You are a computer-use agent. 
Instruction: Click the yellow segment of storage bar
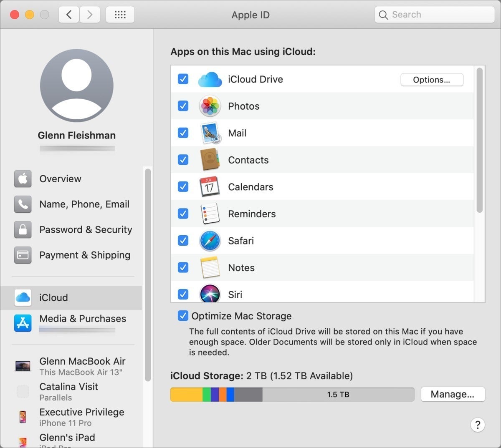point(187,395)
